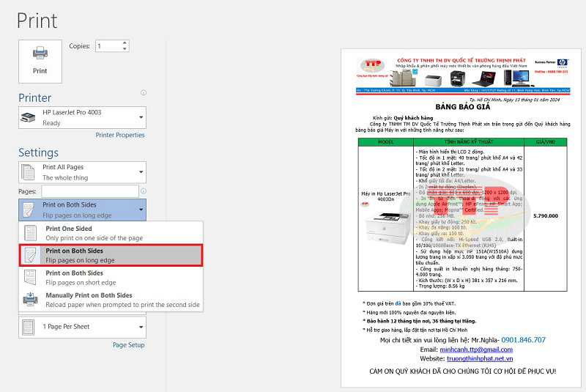Click the long edge flip page icon in list
The width and height of the screenshot is (586, 392).
30,255
